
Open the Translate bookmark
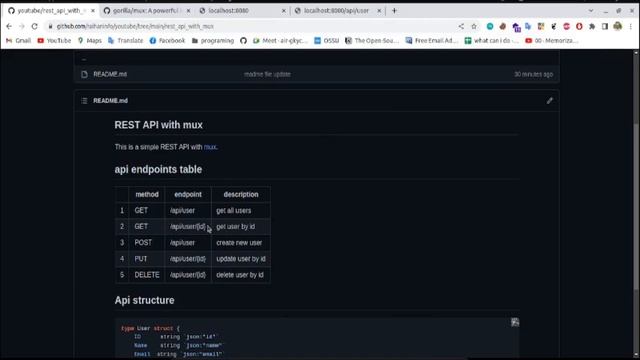[x=125, y=40]
